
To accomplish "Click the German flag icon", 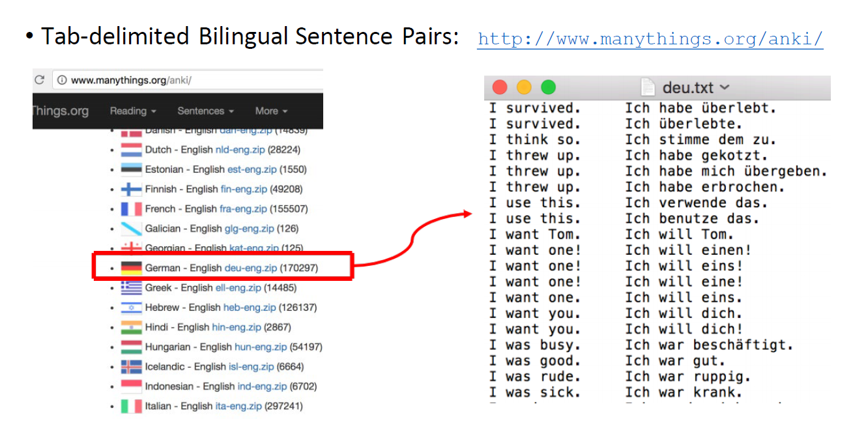I will click(131, 268).
